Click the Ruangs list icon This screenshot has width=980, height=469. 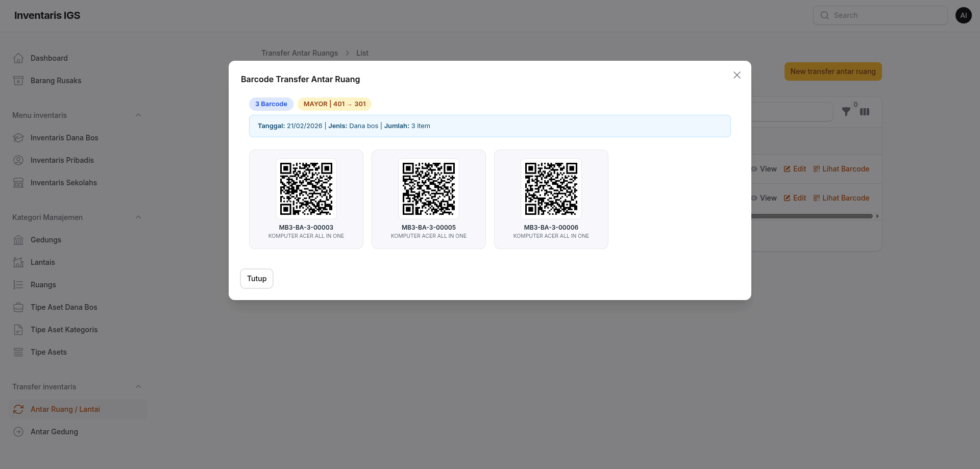(x=18, y=285)
